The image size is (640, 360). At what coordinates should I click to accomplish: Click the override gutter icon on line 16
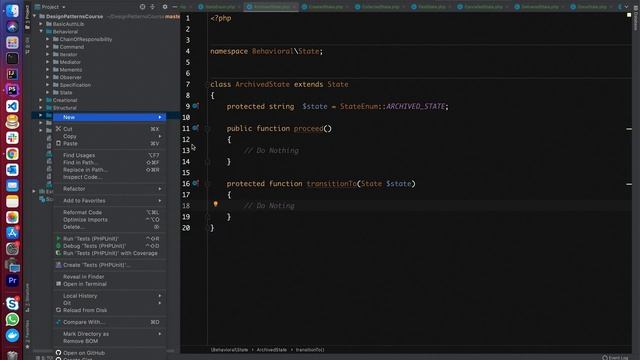196,183
